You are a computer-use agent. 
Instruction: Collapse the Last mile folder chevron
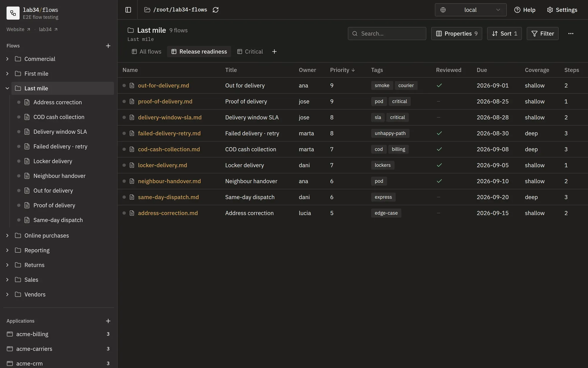pos(7,88)
